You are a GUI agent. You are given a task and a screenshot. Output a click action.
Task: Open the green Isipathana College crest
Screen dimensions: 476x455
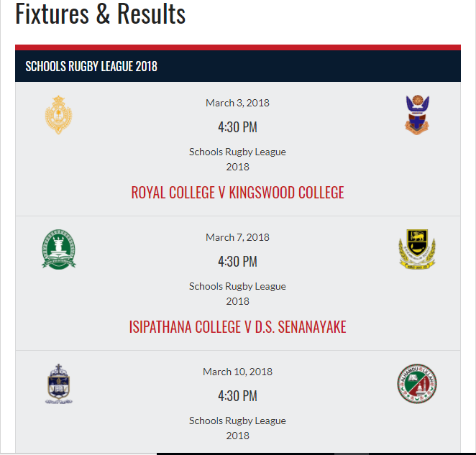click(x=58, y=249)
